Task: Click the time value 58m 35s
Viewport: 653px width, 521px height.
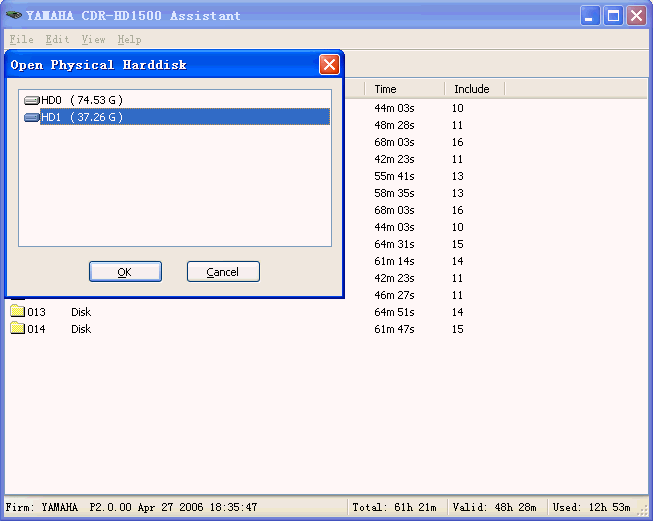Action: coord(394,193)
